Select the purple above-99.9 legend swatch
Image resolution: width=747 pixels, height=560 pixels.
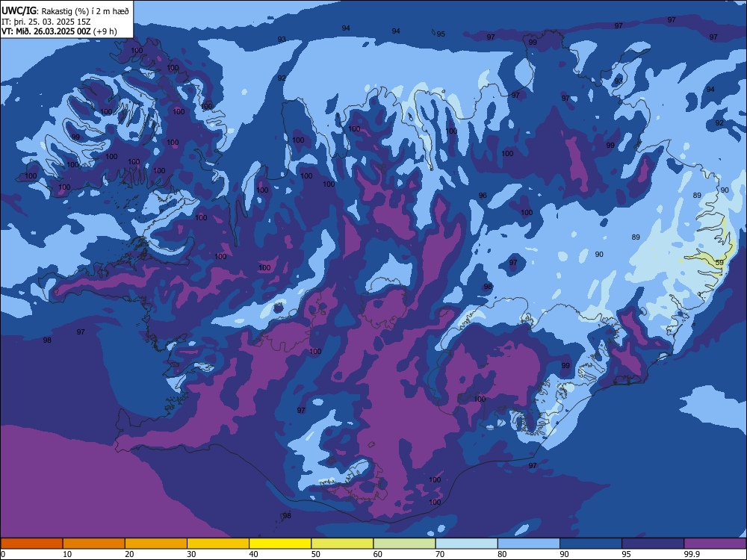point(715,544)
